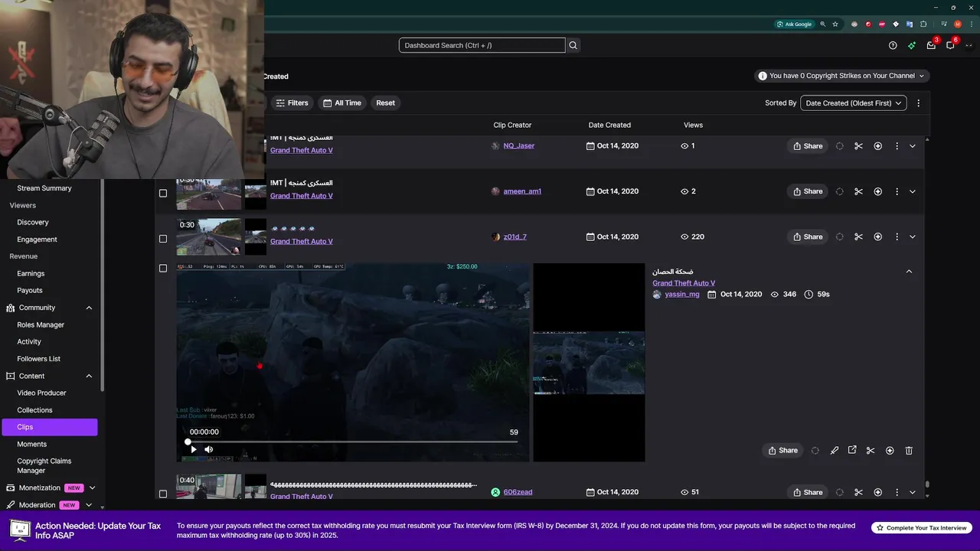Seek on the clip player progress bar
The width and height of the screenshot is (980, 551).
353,442
